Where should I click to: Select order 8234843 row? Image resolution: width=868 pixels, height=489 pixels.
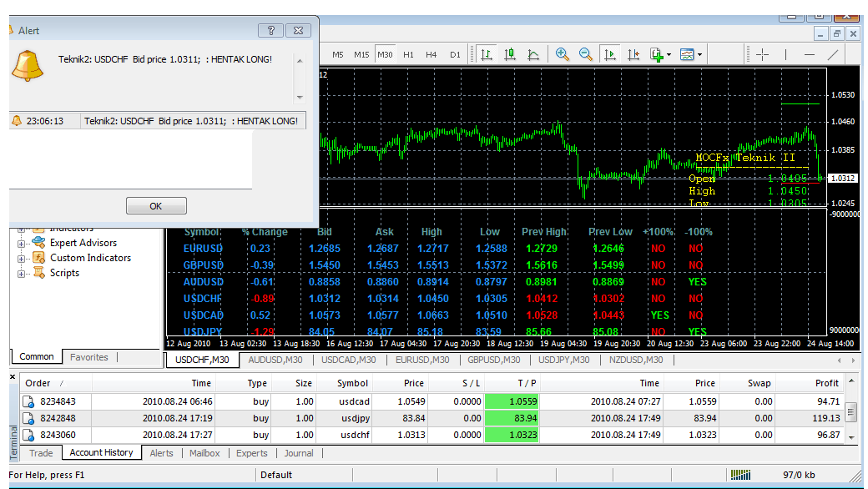[x=431, y=401]
